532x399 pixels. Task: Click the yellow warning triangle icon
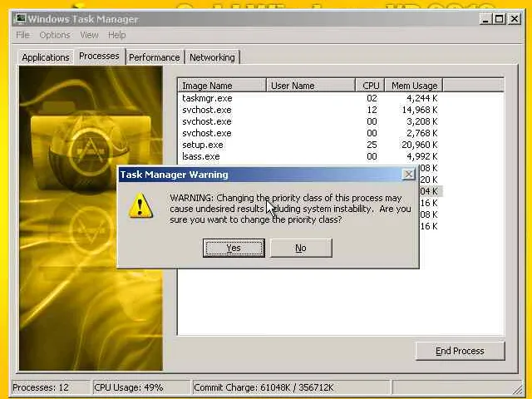(140, 205)
